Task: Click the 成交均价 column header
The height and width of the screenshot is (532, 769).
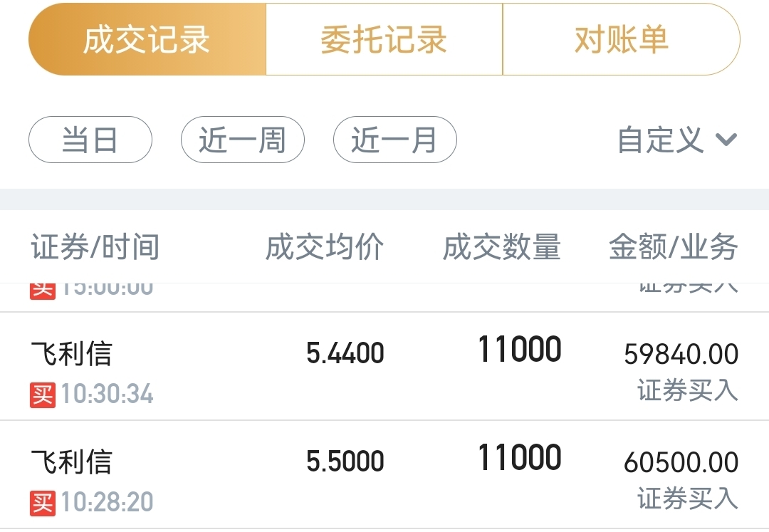Action: 325,248
